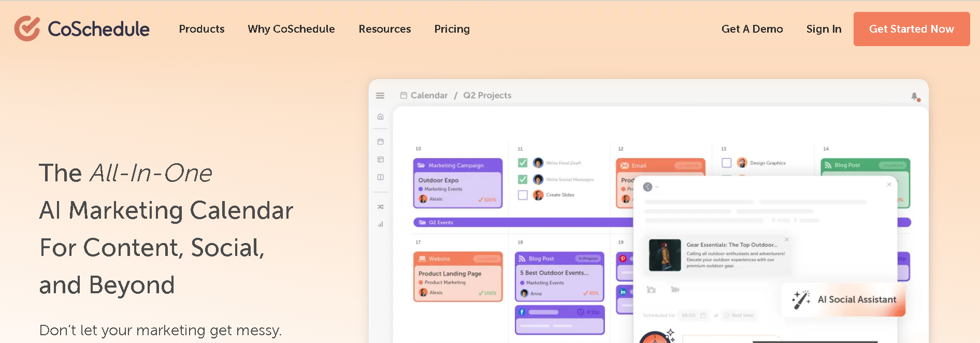Open the scheduled date 06/01 picker
The height and width of the screenshot is (343, 980).
[693, 315]
